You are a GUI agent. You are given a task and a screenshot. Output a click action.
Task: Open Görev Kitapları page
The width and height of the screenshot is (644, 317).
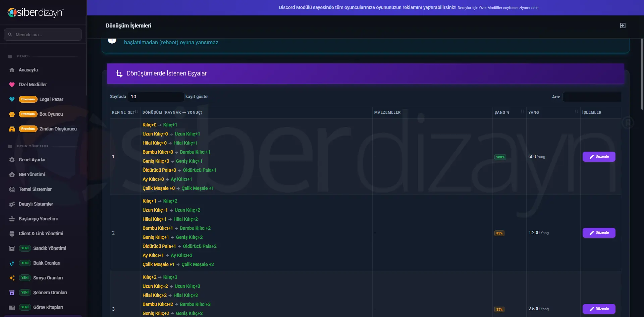pos(48,307)
